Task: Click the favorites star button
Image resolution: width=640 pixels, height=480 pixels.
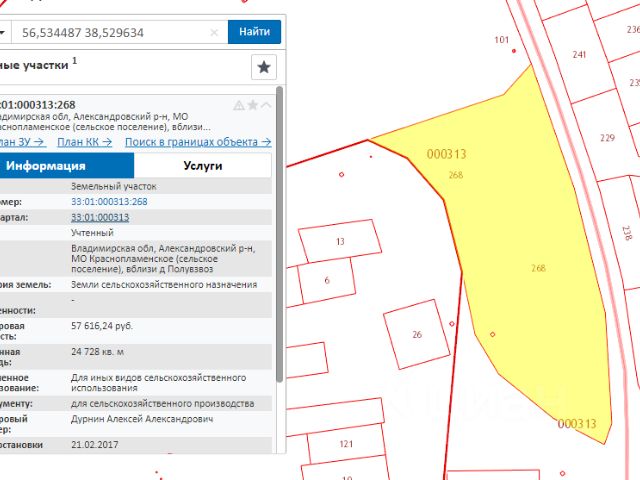Action: [x=263, y=67]
